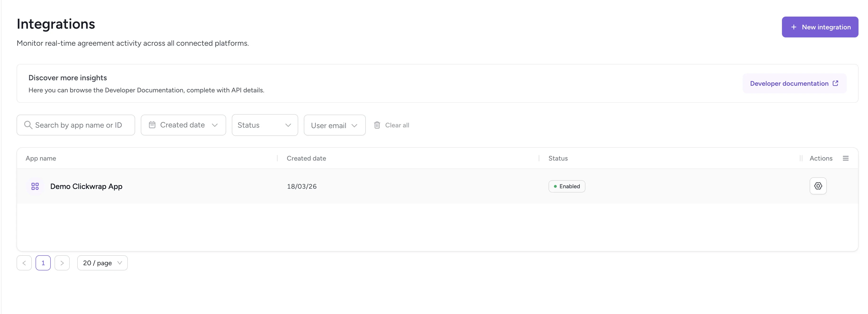The height and width of the screenshot is (314, 868).
Task: Open the Created date filter dropdown
Action: tap(183, 125)
